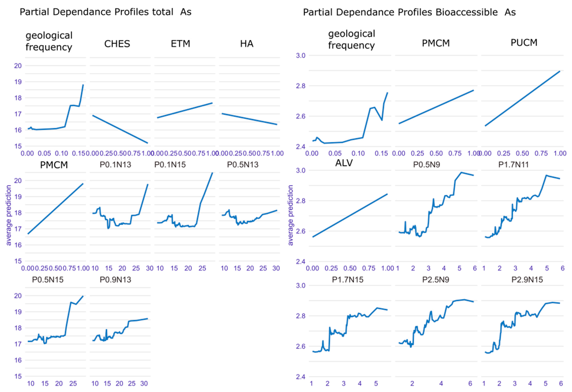The height and width of the screenshot is (392, 572).
Task: Select the ETM panel title
Action: point(180,44)
